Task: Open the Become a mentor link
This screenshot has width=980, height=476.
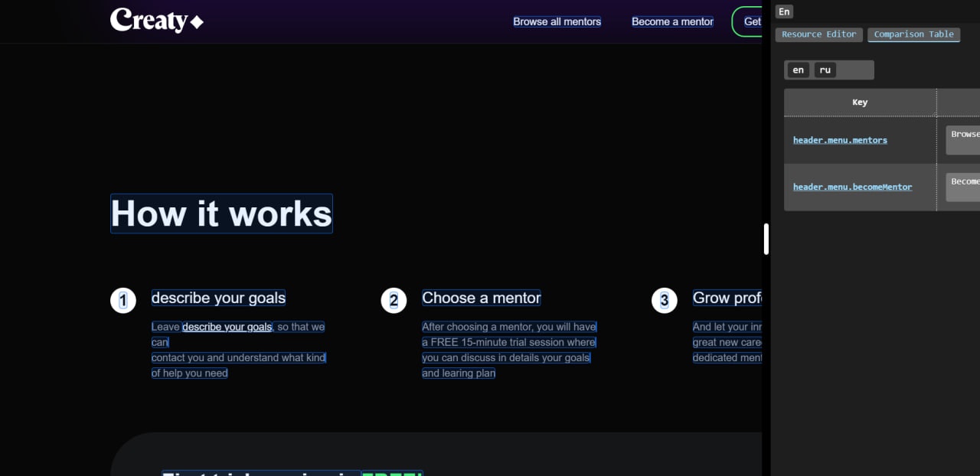Action: [672, 21]
